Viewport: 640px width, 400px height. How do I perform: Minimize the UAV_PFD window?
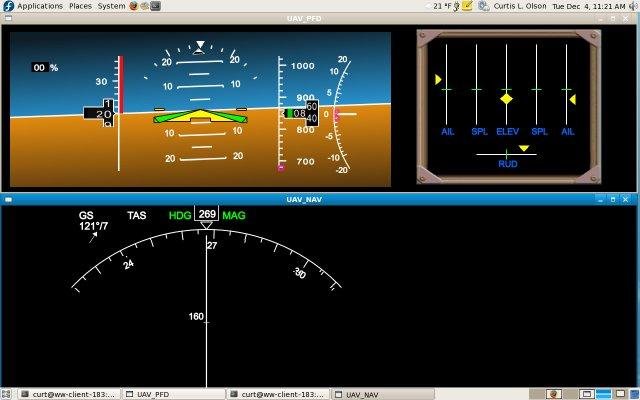coord(600,18)
